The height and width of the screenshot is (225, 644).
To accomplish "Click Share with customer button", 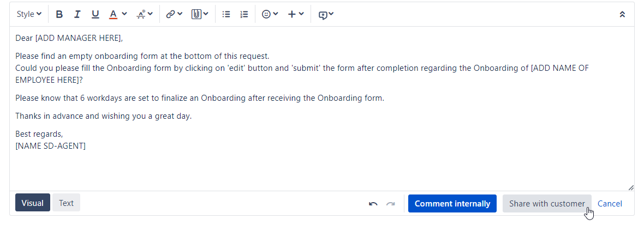I will pos(547,204).
